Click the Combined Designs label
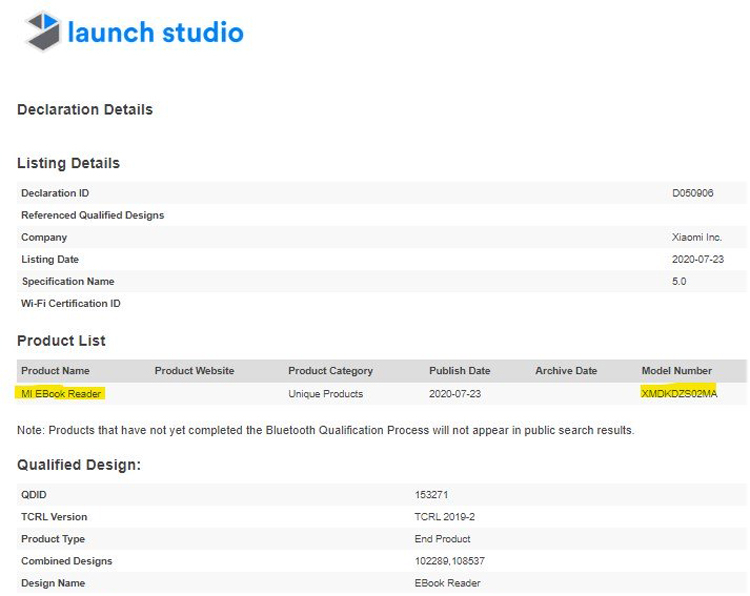 [x=66, y=561]
